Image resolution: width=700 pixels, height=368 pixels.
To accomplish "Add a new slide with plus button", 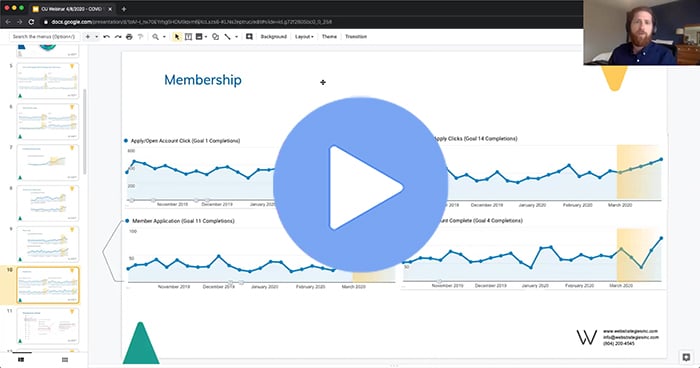I will coord(88,37).
